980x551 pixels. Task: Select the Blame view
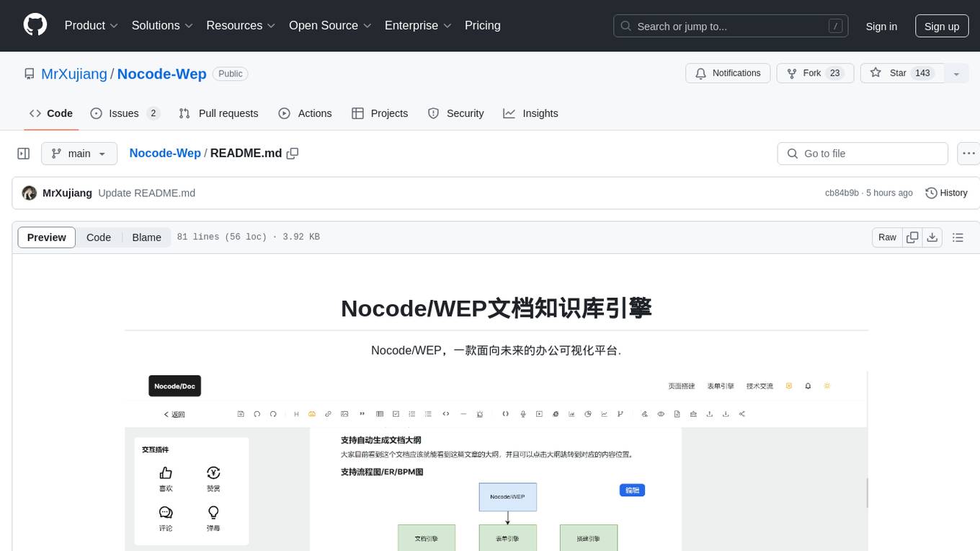coord(147,237)
